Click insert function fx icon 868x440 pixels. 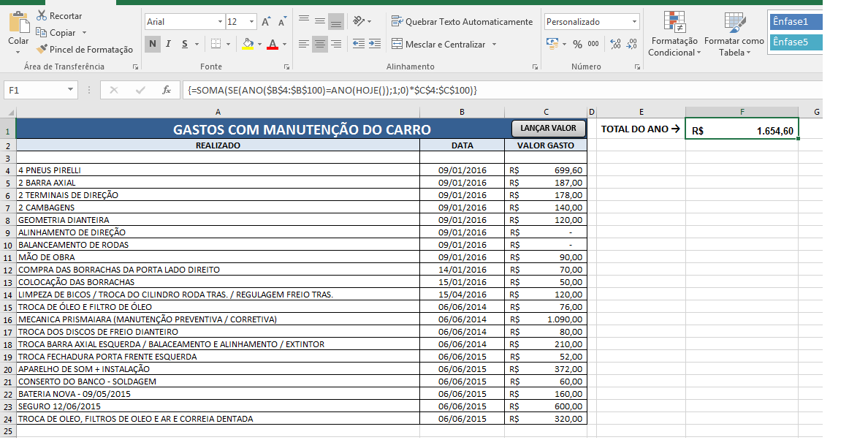click(166, 90)
